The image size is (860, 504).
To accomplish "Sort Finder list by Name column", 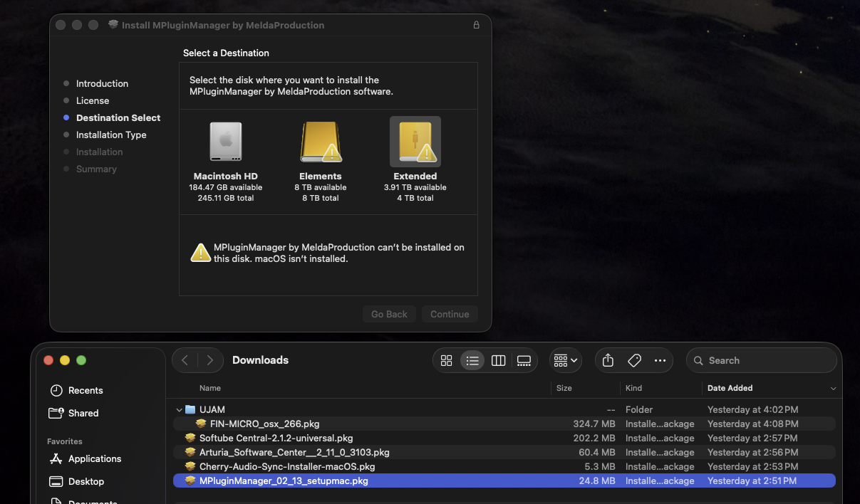I will (x=210, y=388).
